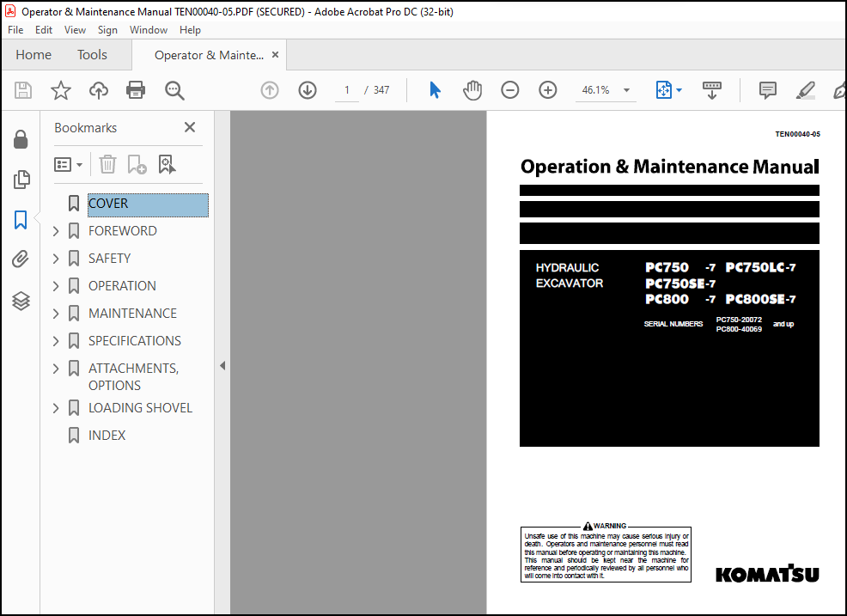Viewport: 847px width, 616px height.
Task: Go to next page arrow
Action: pyautogui.click(x=308, y=90)
